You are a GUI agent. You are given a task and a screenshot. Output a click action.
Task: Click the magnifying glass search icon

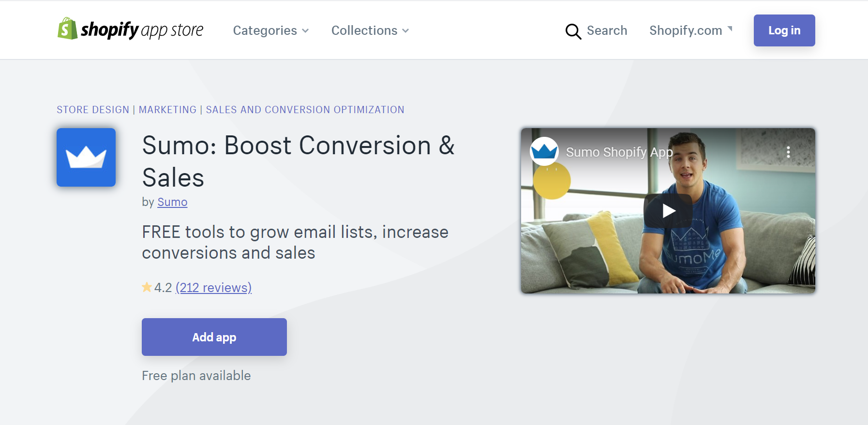[573, 31]
